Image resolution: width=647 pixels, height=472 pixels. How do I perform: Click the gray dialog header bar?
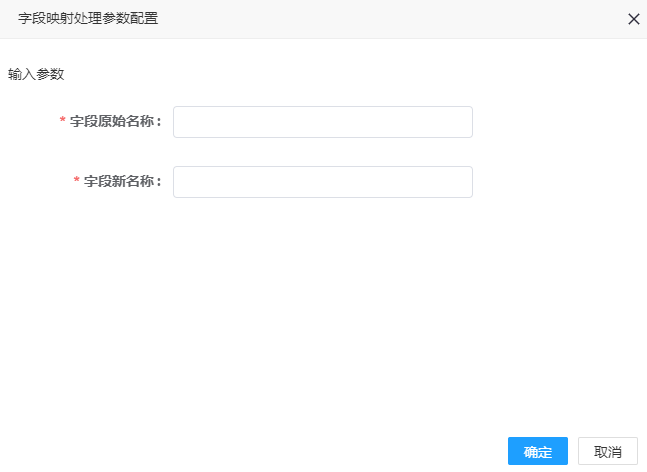[324, 19]
